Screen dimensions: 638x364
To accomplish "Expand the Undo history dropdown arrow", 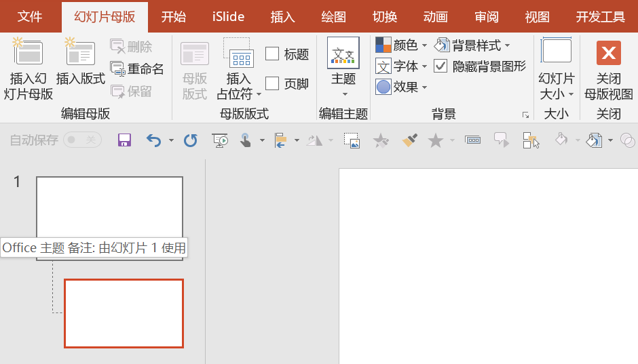I will [x=171, y=140].
